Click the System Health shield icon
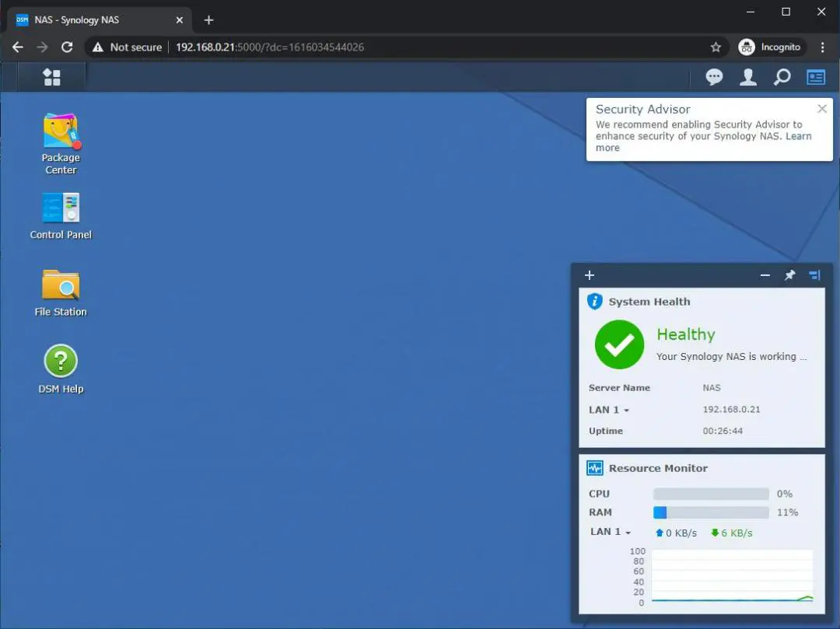Viewport: 840px width, 629px height. (595, 302)
